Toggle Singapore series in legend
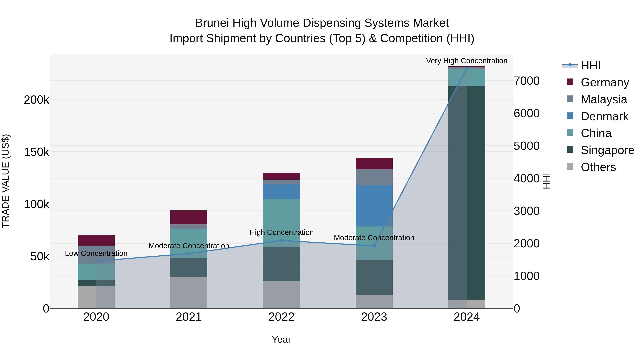The height and width of the screenshot is (362, 644). (x=601, y=150)
